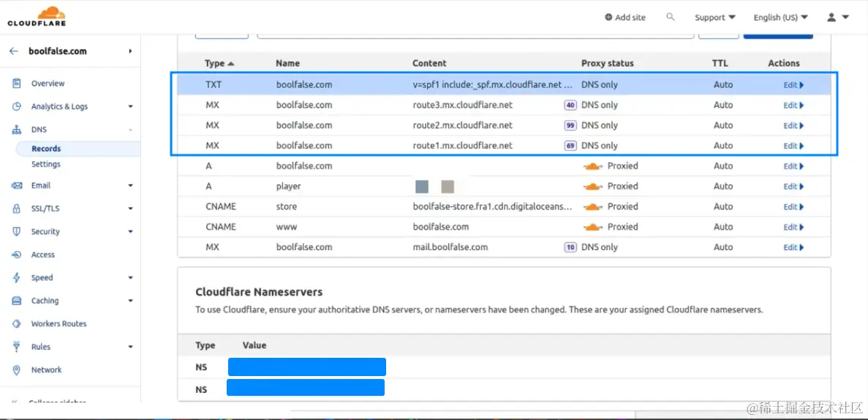This screenshot has width=868, height=420.
Task: Edit the A record for player
Action: click(x=793, y=186)
